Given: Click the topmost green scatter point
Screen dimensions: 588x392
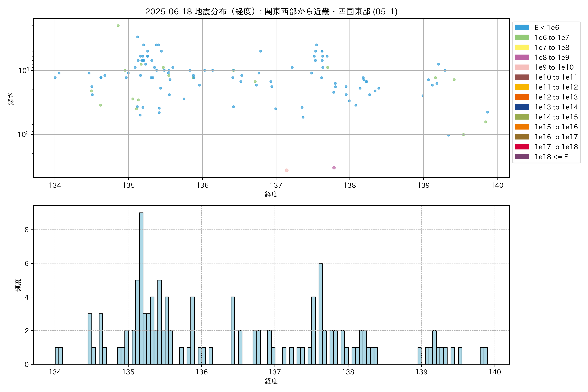Looking at the screenshot, I should pos(118,26).
